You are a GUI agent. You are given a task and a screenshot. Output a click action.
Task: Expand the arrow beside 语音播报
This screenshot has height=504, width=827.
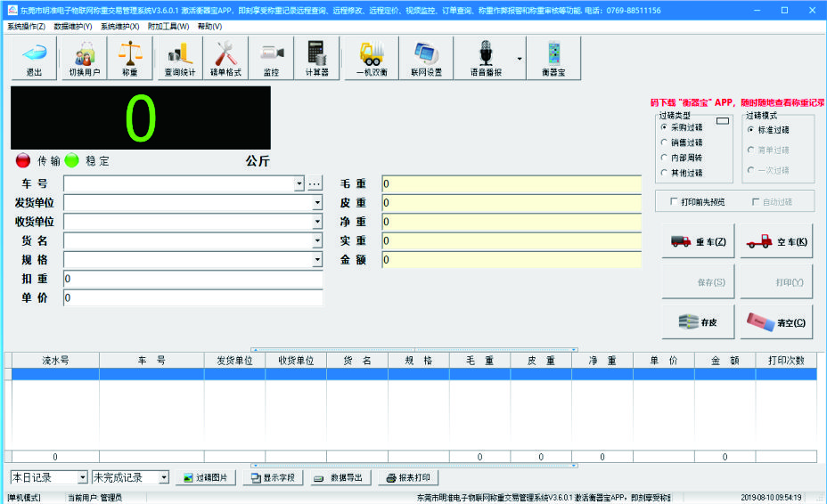tap(520, 59)
